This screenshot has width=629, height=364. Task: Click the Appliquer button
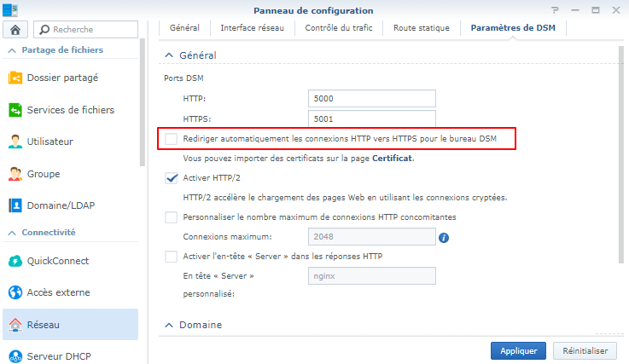tap(518, 350)
